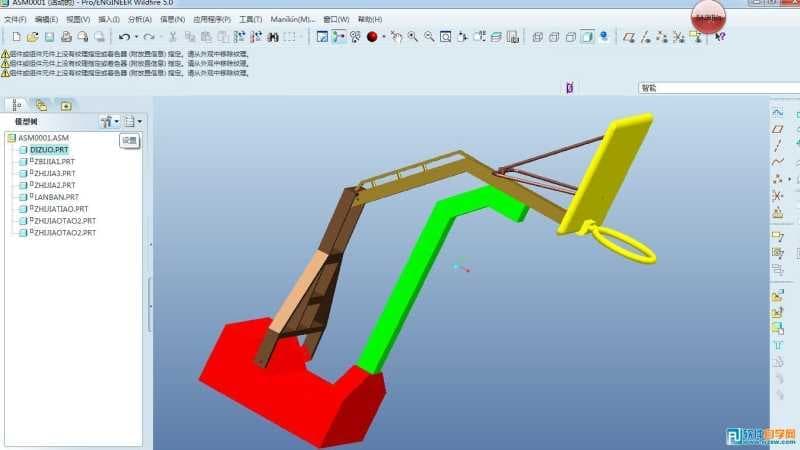Viewport: 800px width, 450px height.
Task: Click the Repaint screen icon
Action: pos(322,37)
